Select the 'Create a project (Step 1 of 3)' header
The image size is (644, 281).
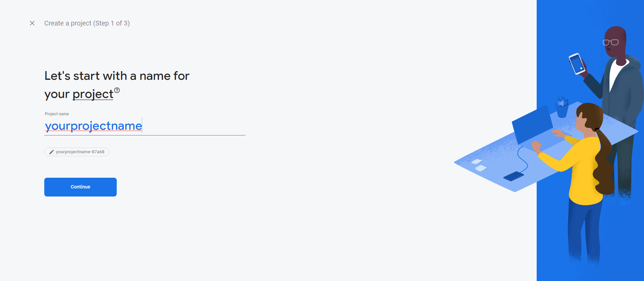click(x=87, y=23)
